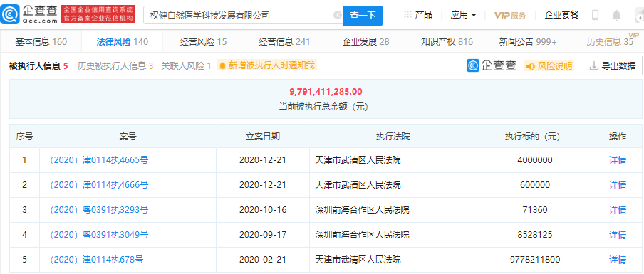Open the 应用 dropdown menu
This screenshot has height=274, width=644.
(463, 15)
